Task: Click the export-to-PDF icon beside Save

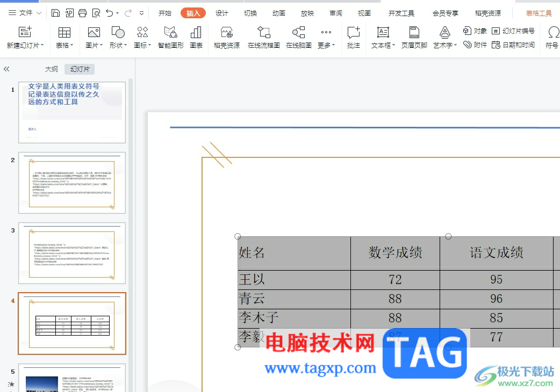Action: click(69, 13)
